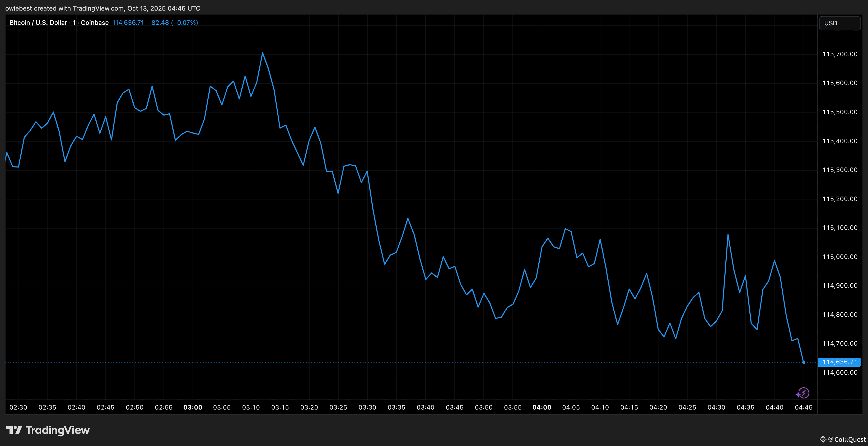
Task: Open the USD currency dropdown
Action: pyautogui.click(x=839, y=23)
